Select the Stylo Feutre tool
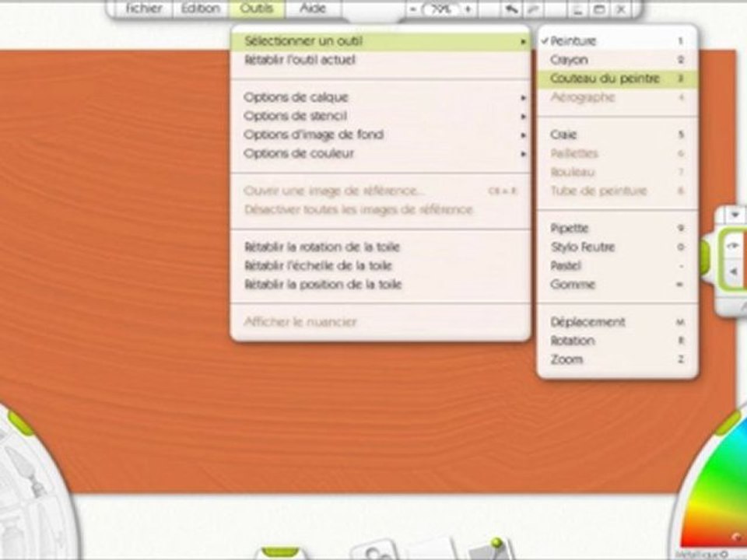The height and width of the screenshot is (560, 747). [617, 247]
